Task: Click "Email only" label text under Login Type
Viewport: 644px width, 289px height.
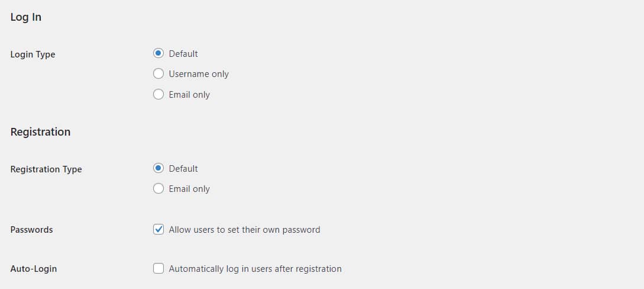Action: pos(189,94)
